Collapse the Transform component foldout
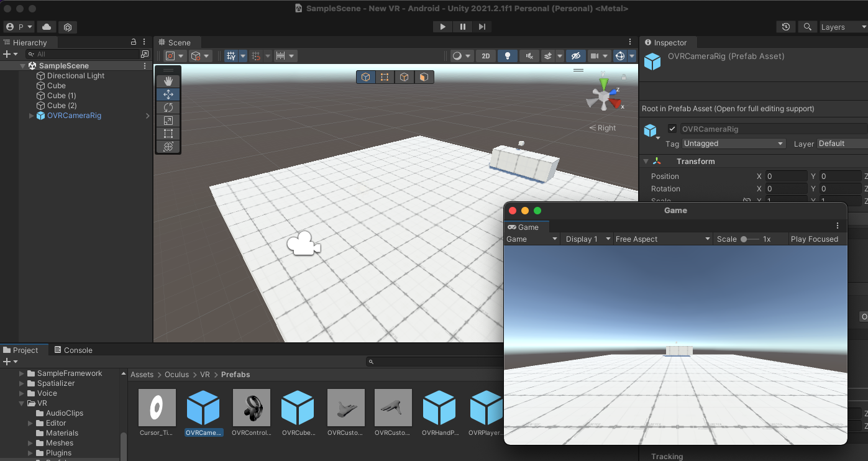This screenshot has height=461, width=868. [x=646, y=162]
